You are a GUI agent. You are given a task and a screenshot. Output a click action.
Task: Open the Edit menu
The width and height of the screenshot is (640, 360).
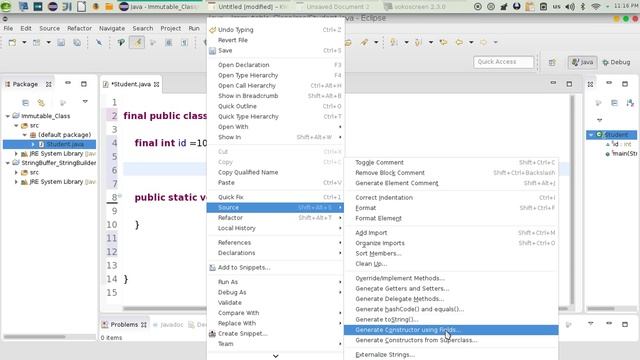26,28
